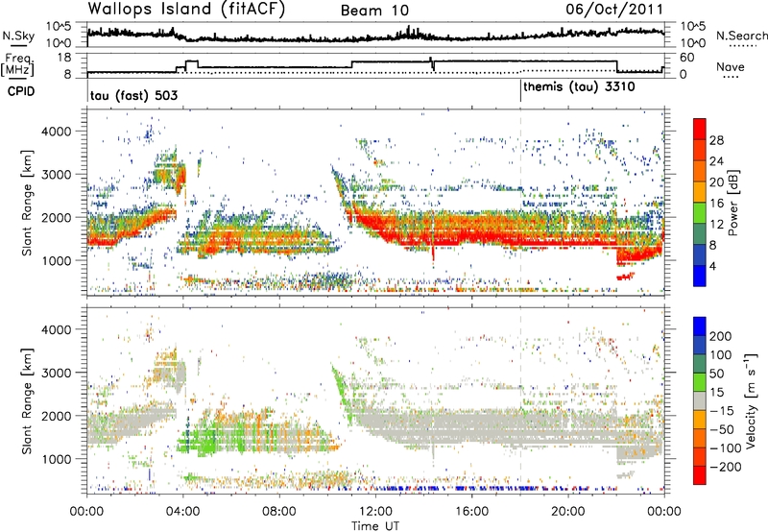Viewport: 768px width, 532px height.
Task: Select the "Freq. [MHz]" axis label
Action: pos(17,65)
